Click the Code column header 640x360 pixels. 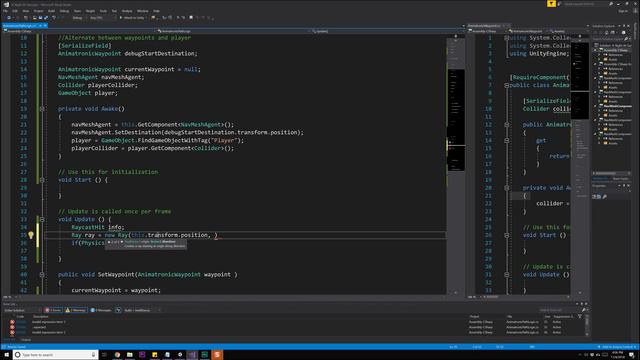coord(20,317)
